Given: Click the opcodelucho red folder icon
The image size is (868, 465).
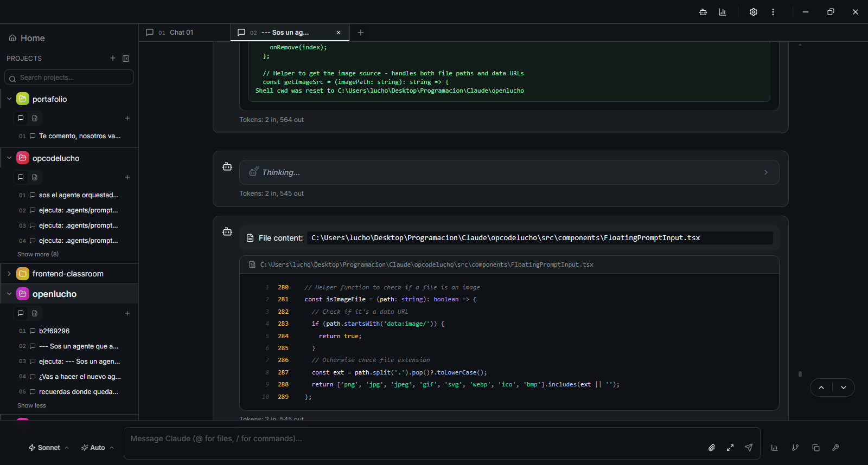Looking at the screenshot, I should click(x=23, y=158).
